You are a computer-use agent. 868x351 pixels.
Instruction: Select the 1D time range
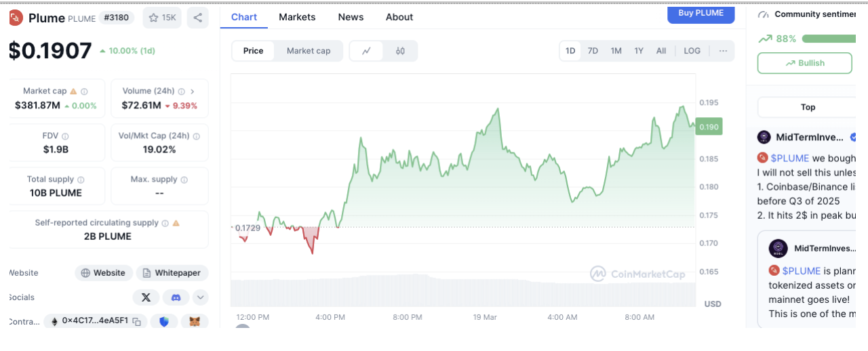click(x=570, y=51)
